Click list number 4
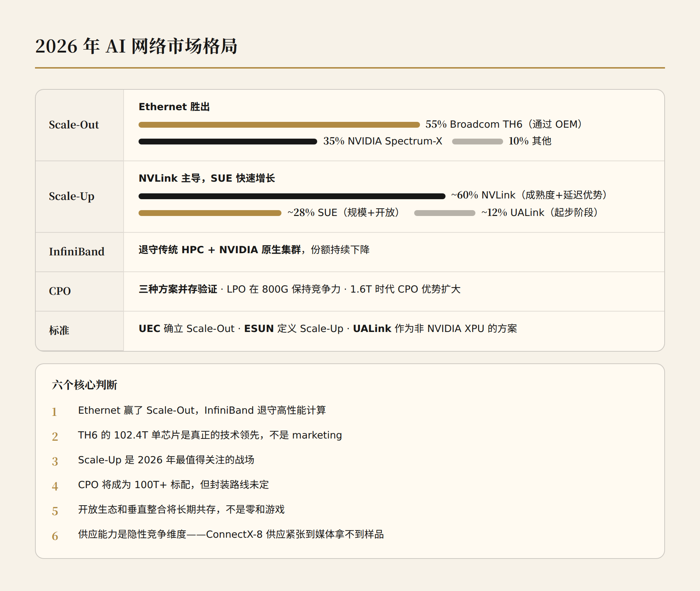Image resolution: width=700 pixels, height=591 pixels. click(55, 486)
